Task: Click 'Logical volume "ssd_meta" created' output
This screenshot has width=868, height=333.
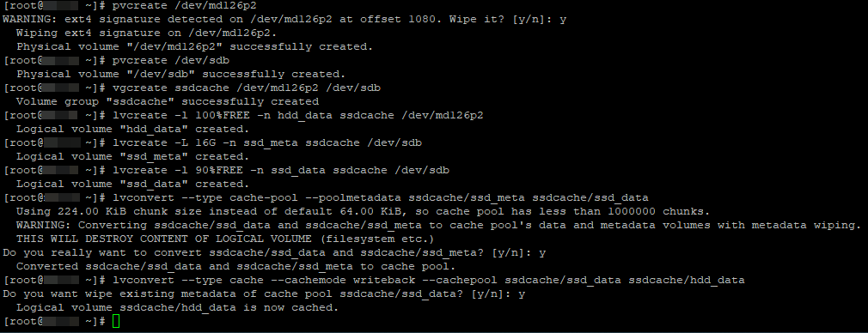Action: (x=133, y=156)
